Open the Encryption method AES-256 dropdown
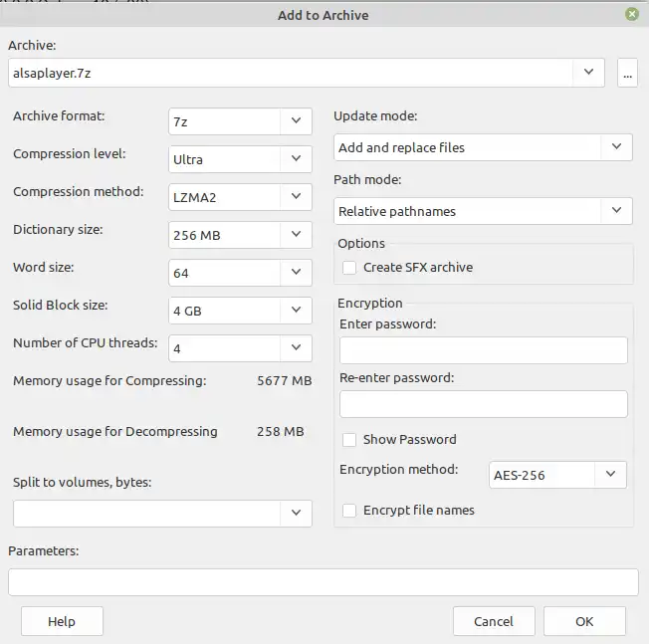Image resolution: width=649 pixels, height=644 pixels. pyautogui.click(x=611, y=475)
